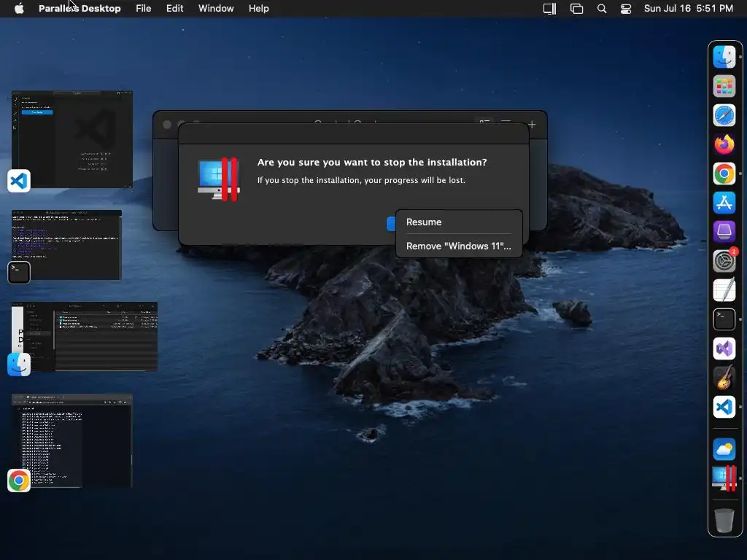Click the Parallels menu bar status icon

[550, 9]
